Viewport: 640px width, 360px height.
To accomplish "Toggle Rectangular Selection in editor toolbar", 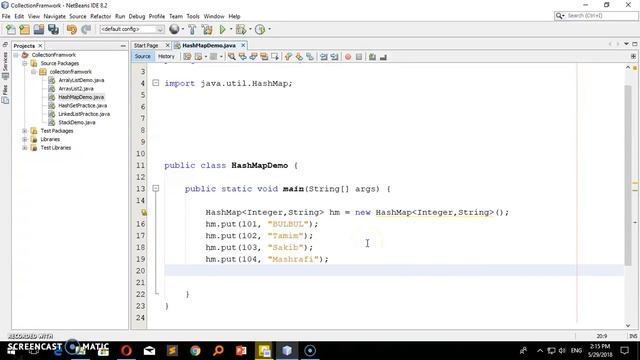I will [275, 57].
